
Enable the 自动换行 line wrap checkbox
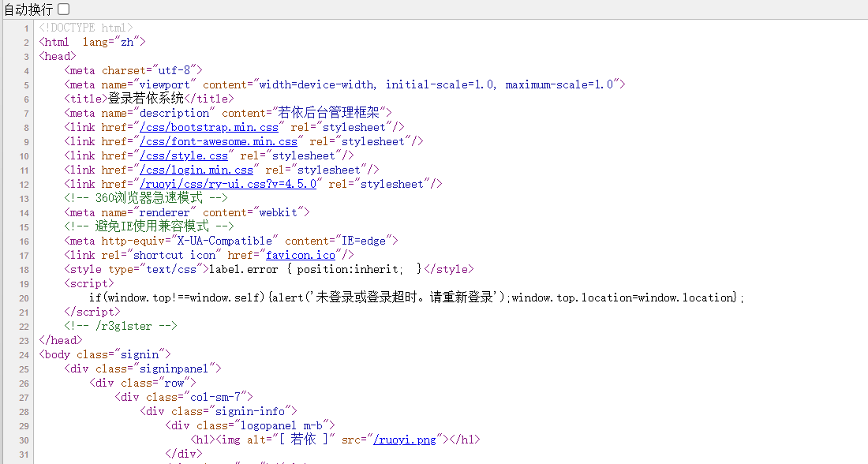[64, 9]
